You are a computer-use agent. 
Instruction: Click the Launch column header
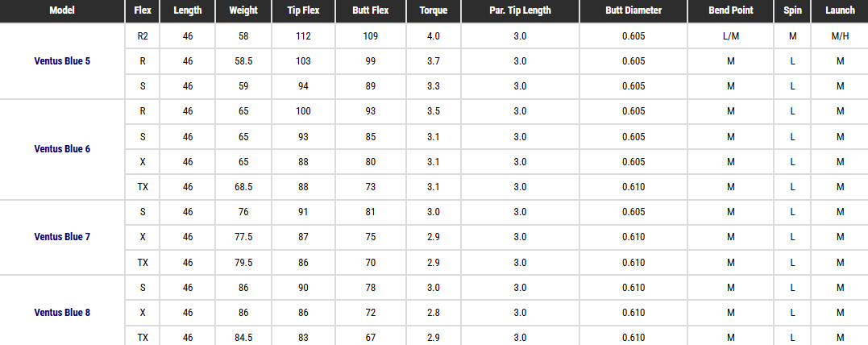(840, 10)
